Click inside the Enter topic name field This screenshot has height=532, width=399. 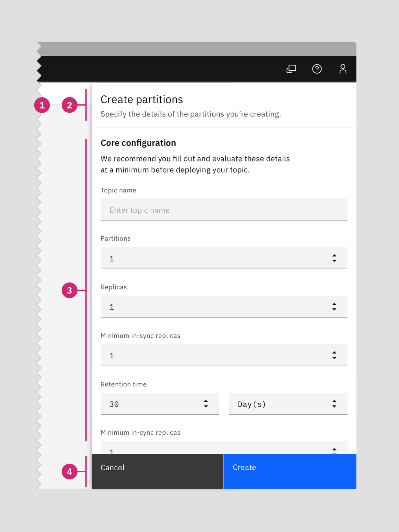[x=224, y=210]
